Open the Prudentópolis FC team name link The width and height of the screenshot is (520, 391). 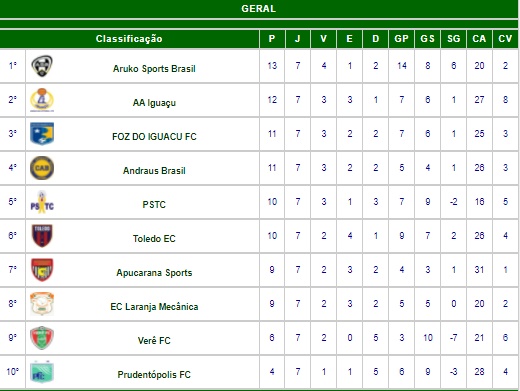coord(154,375)
